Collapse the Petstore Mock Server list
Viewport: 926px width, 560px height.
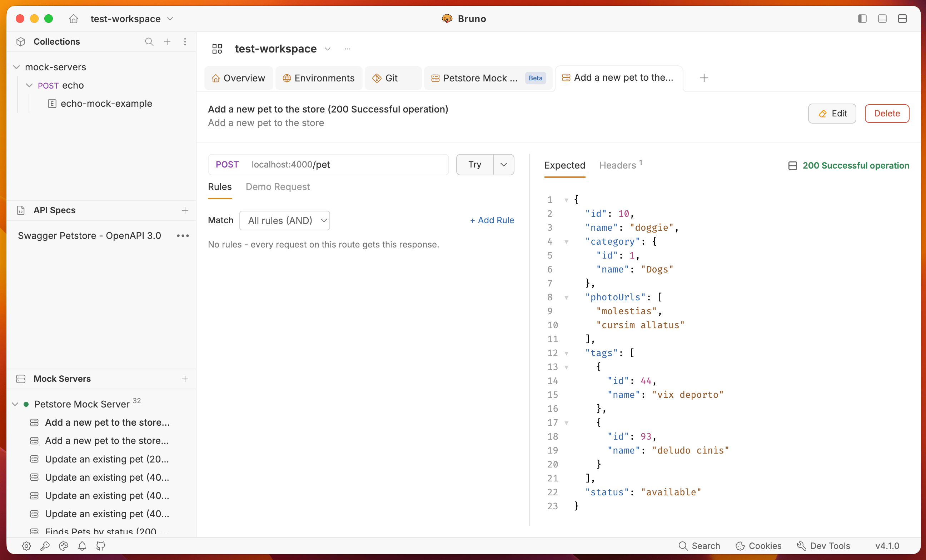(15, 405)
